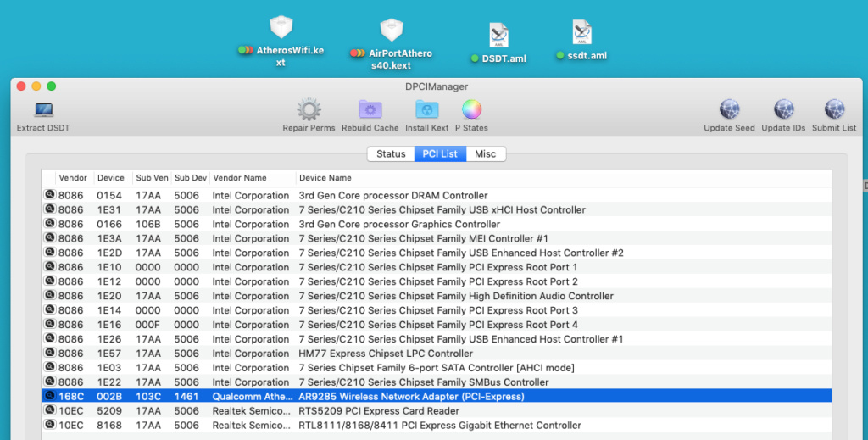
Task: Click device ID 1E57 cell
Action: pos(109,354)
